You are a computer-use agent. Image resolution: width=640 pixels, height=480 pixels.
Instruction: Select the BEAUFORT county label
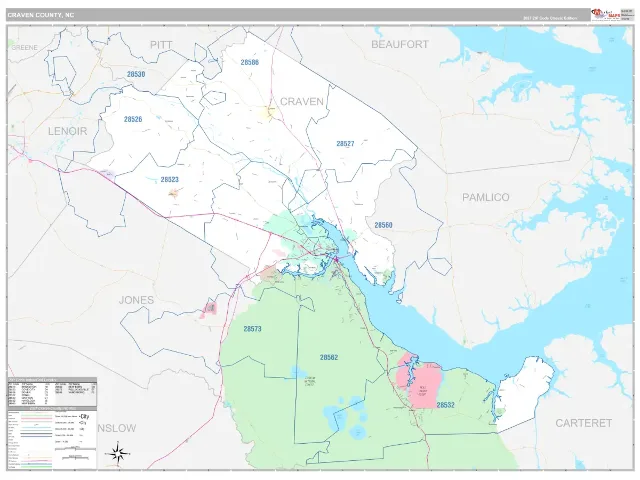pyautogui.click(x=400, y=44)
